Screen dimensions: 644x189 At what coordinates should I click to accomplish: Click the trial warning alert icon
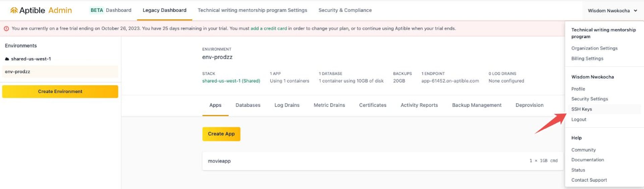[6, 29]
